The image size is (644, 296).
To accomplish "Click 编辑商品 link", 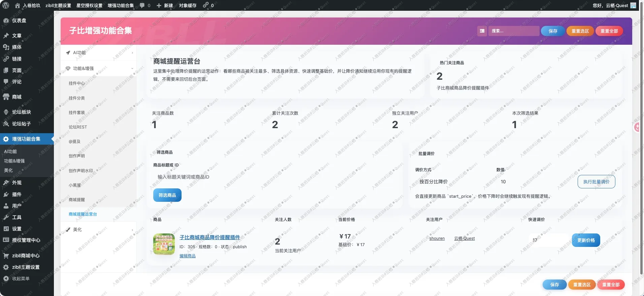I will [188, 256].
